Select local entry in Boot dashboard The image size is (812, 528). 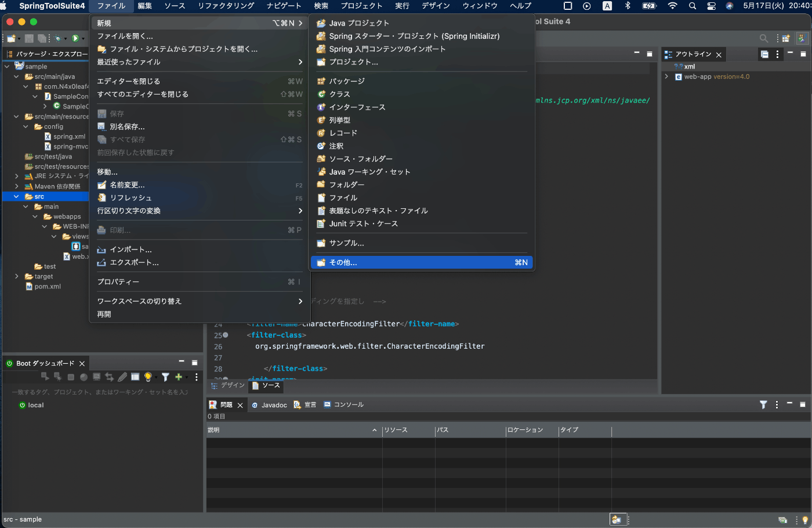pos(31,405)
